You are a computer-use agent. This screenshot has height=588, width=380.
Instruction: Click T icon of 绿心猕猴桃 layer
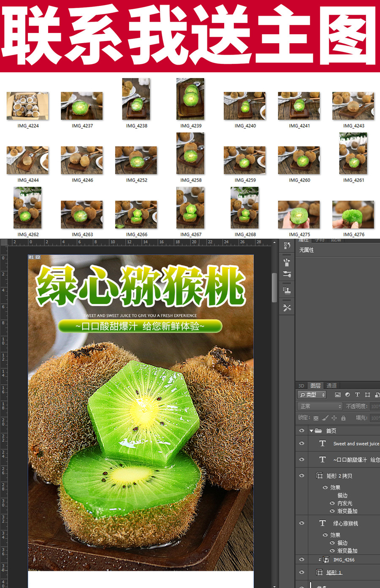(x=323, y=523)
